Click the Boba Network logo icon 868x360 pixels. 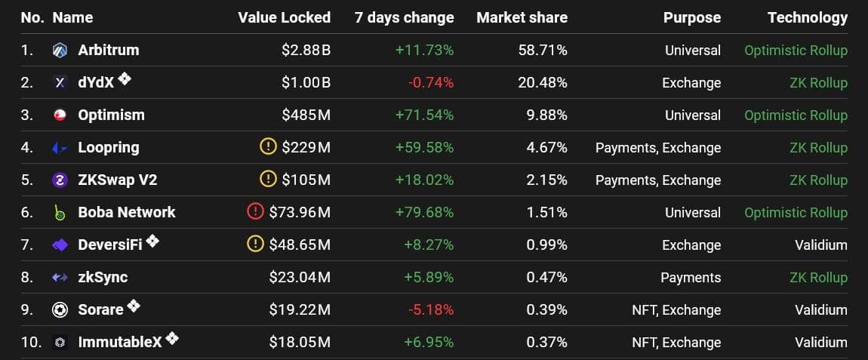pyautogui.click(x=60, y=213)
